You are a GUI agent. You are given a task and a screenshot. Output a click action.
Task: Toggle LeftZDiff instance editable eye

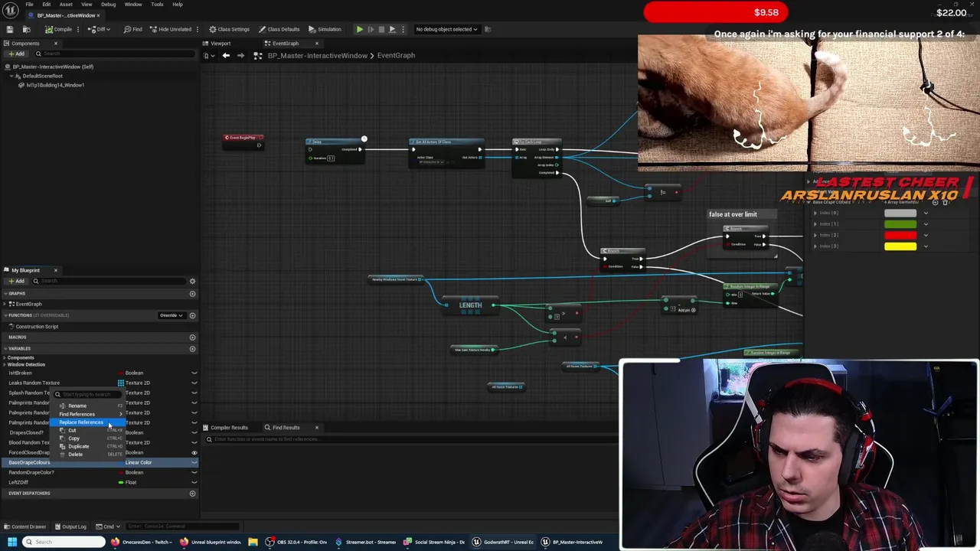pyautogui.click(x=194, y=482)
